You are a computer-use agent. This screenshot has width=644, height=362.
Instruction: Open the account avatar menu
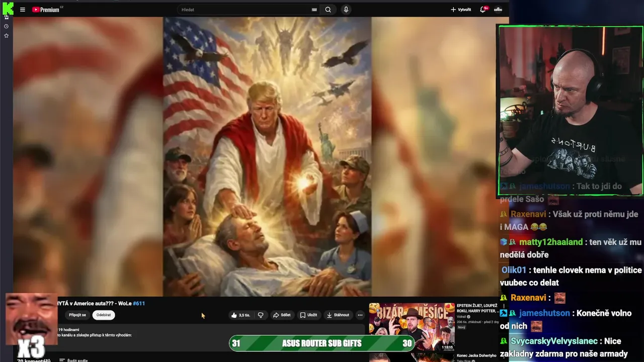coord(498,10)
